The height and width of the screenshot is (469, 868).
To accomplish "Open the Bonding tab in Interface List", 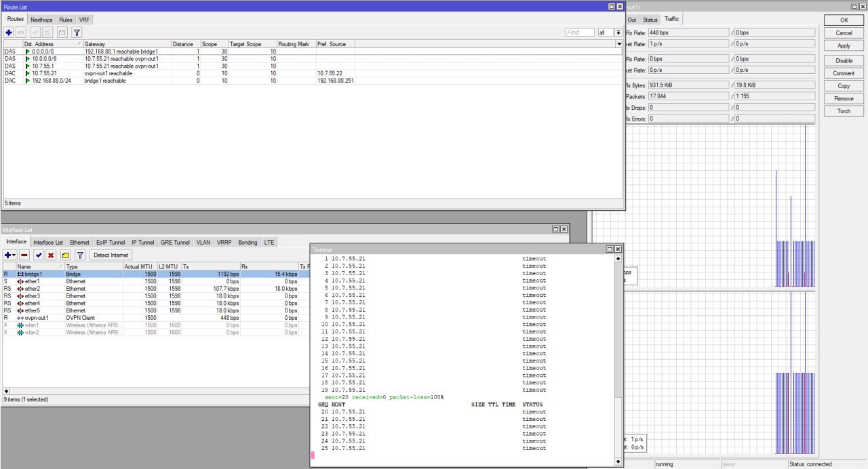I will point(248,242).
